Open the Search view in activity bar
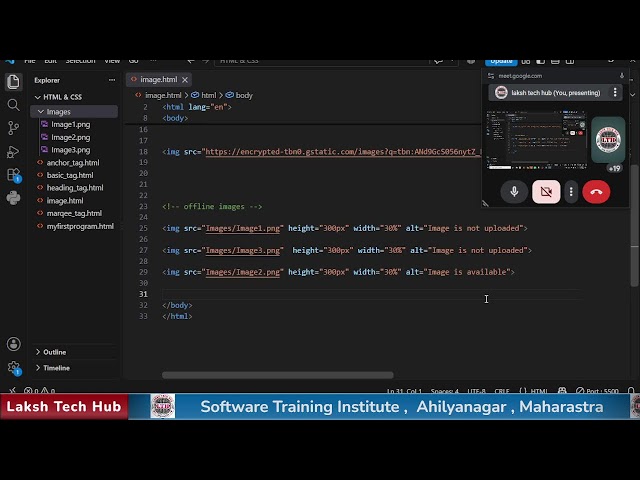The height and width of the screenshot is (480, 640). (x=13, y=105)
